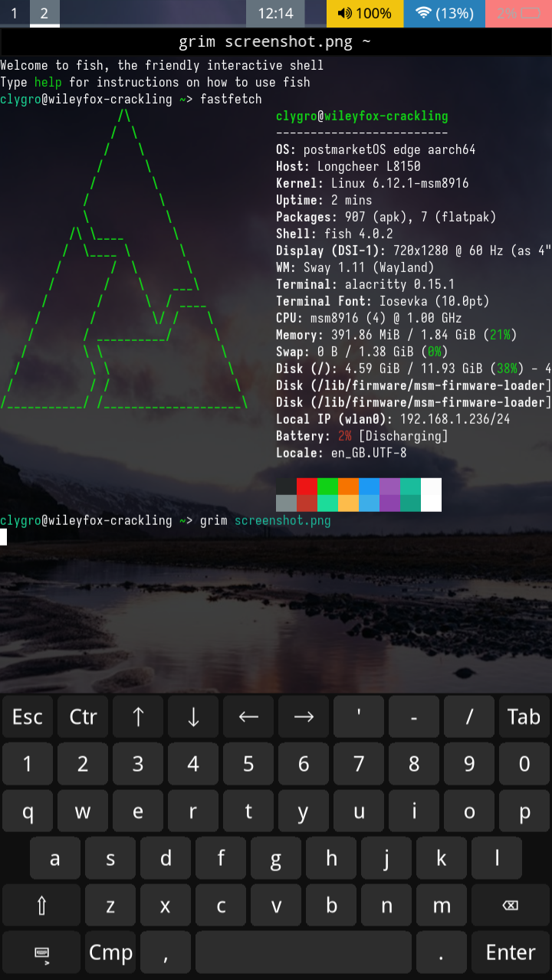Tap the down arrow key on keyboard

[193, 716]
